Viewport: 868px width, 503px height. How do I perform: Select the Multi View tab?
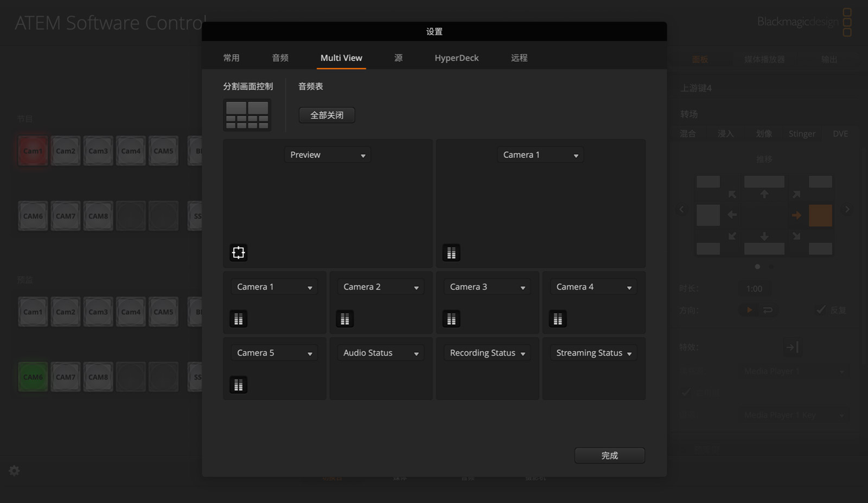click(x=341, y=58)
